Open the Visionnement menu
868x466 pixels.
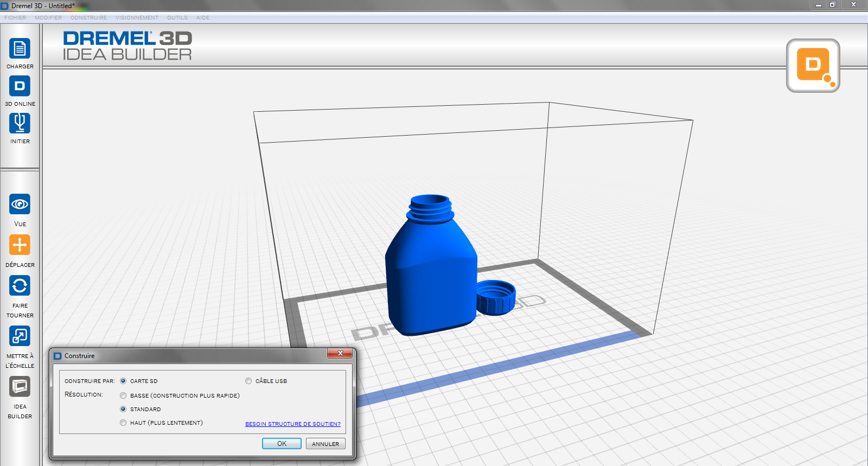pyautogui.click(x=137, y=18)
